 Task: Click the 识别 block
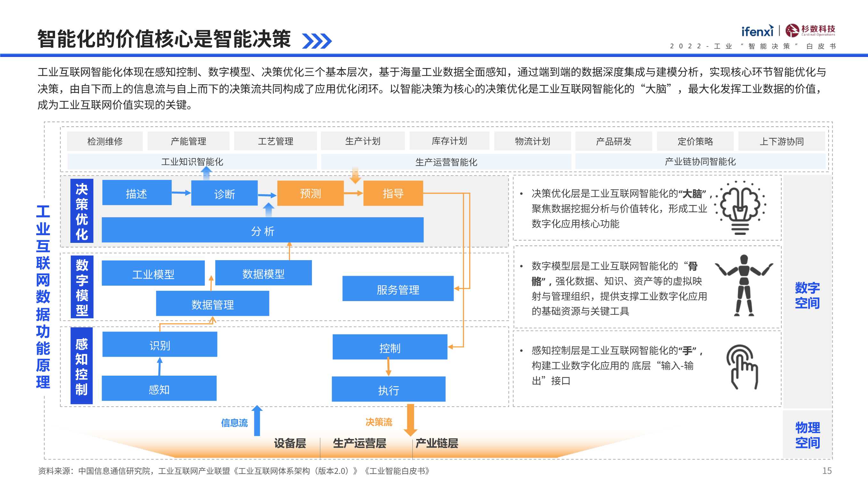click(x=160, y=344)
